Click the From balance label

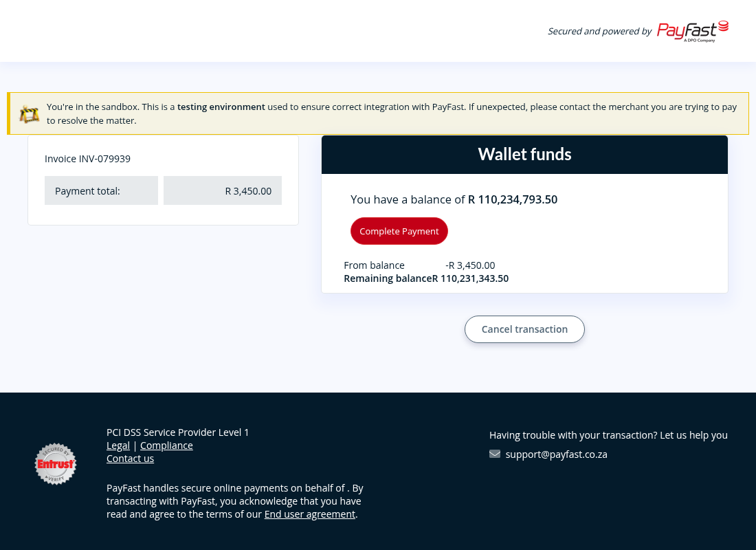(x=374, y=265)
